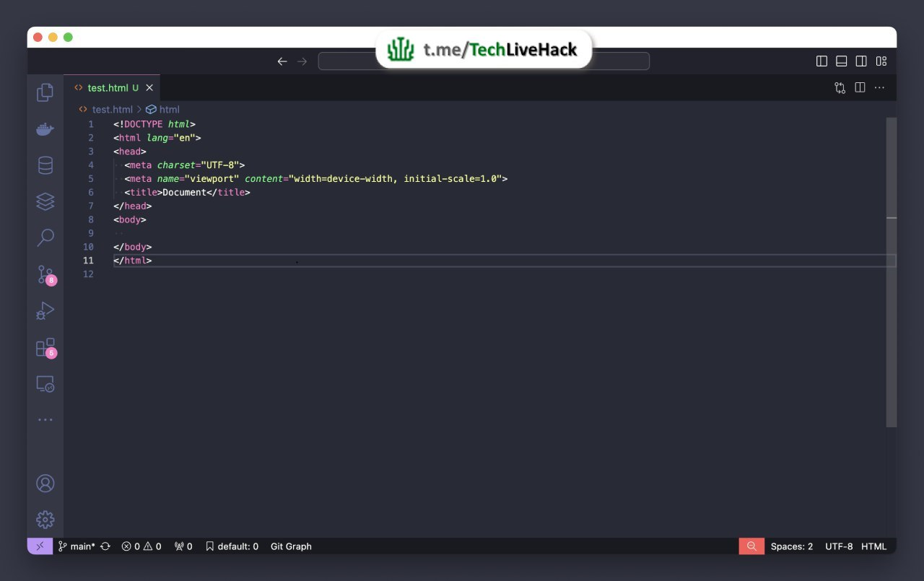Open the Problems panel via errors and warnings count
The height and width of the screenshot is (581, 924).
click(141, 546)
